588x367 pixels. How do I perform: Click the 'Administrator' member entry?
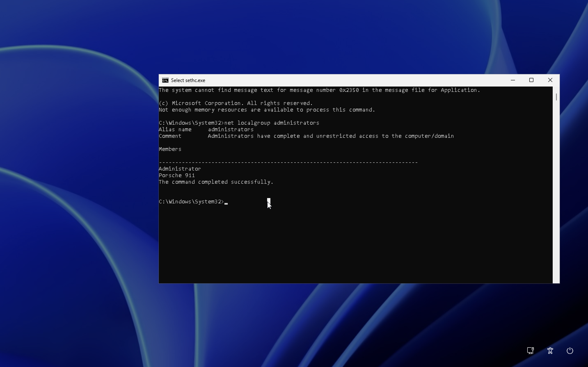pyautogui.click(x=180, y=169)
